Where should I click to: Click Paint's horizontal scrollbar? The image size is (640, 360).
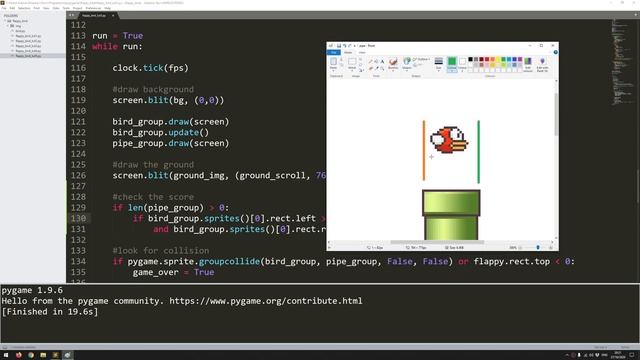pyautogui.click(x=437, y=242)
